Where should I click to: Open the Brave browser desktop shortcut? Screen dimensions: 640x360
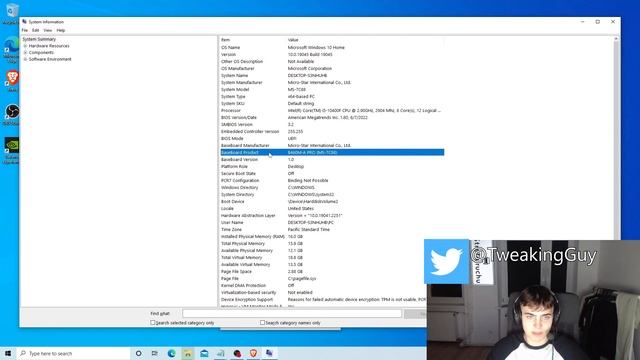[x=12, y=80]
